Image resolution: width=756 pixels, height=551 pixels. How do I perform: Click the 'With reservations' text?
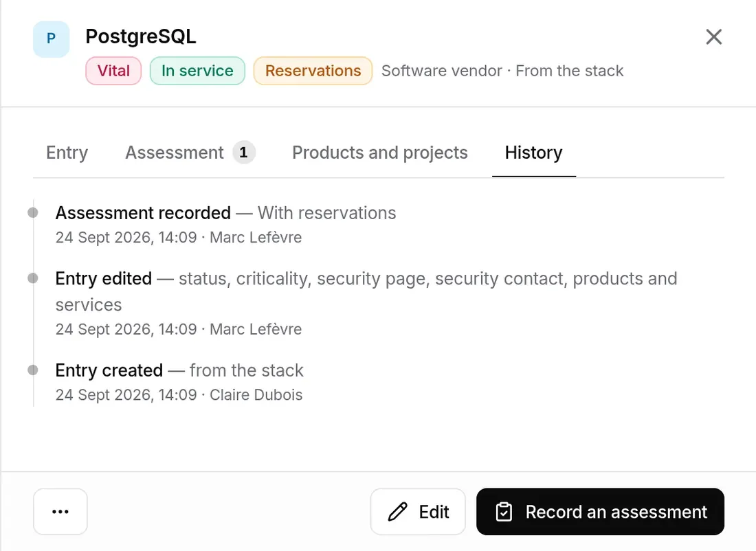coord(327,213)
